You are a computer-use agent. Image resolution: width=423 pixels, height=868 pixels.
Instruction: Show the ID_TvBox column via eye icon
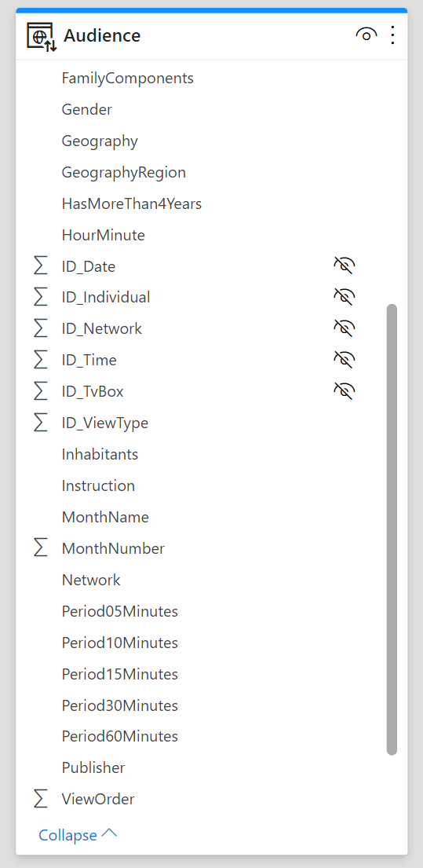tap(344, 391)
